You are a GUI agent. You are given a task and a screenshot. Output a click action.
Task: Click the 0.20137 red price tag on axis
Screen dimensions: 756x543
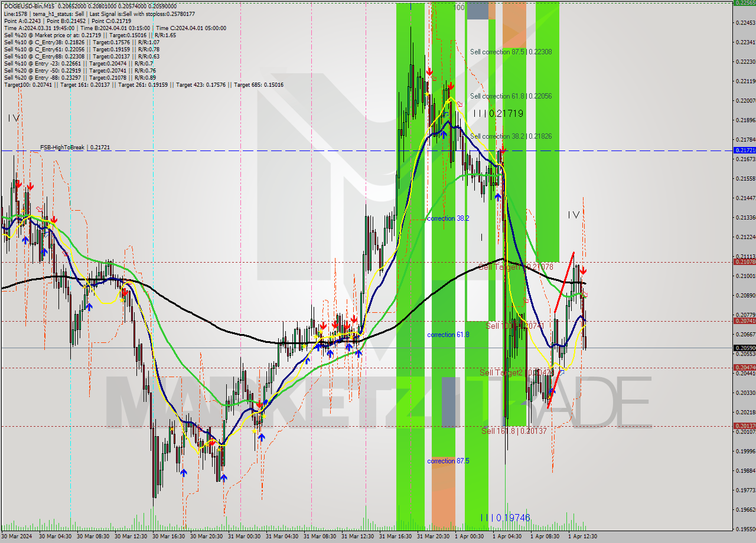point(744,426)
